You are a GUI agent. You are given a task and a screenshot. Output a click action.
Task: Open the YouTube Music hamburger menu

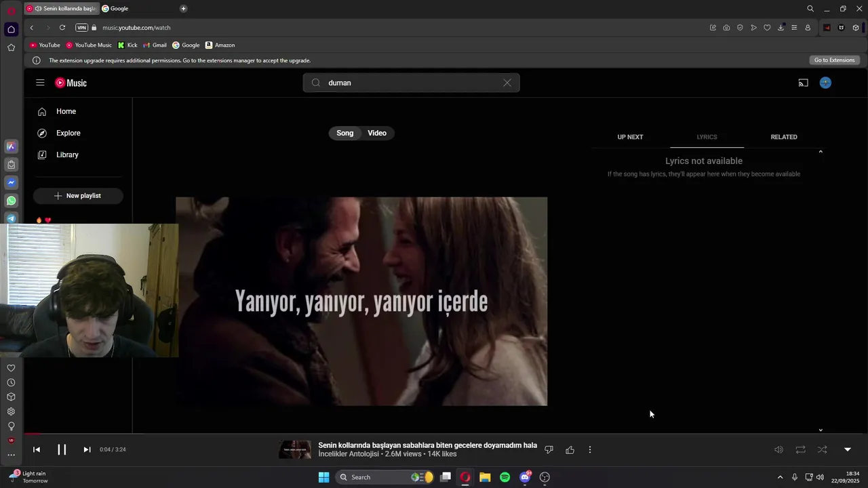point(40,83)
